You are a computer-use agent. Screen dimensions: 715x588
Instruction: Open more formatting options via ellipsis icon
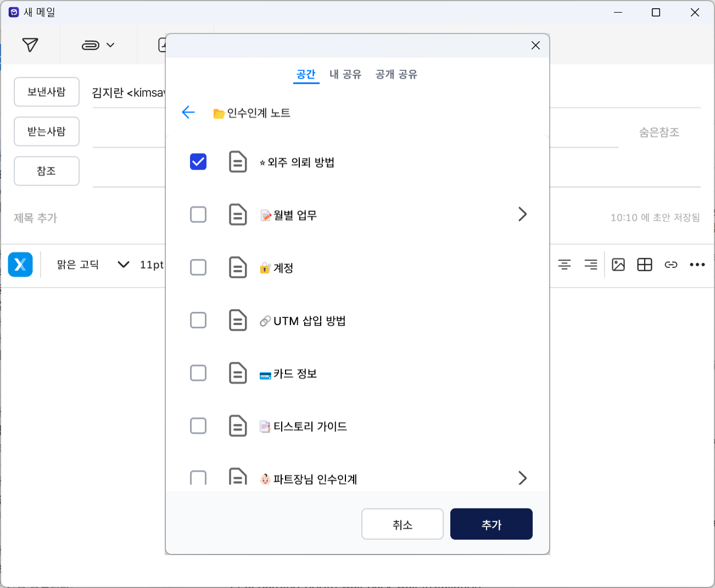tap(697, 265)
